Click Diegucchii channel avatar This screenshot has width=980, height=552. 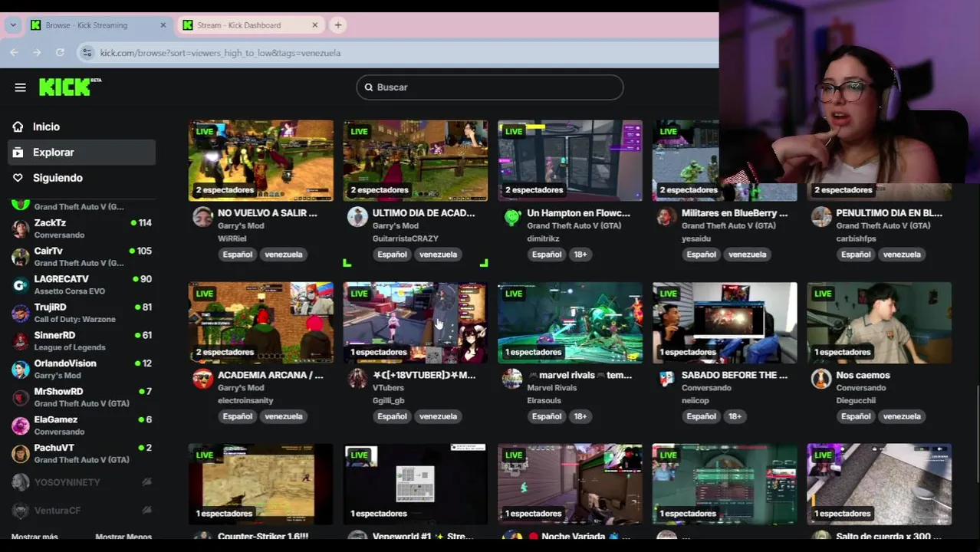point(821,379)
